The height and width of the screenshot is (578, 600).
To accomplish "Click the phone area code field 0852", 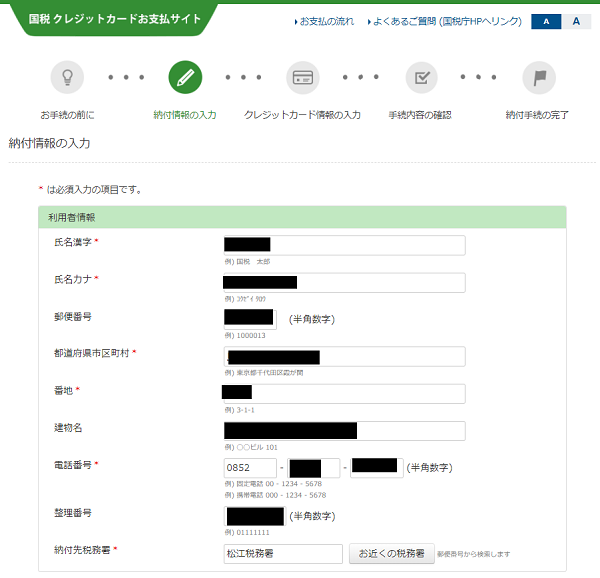I will 250,468.
